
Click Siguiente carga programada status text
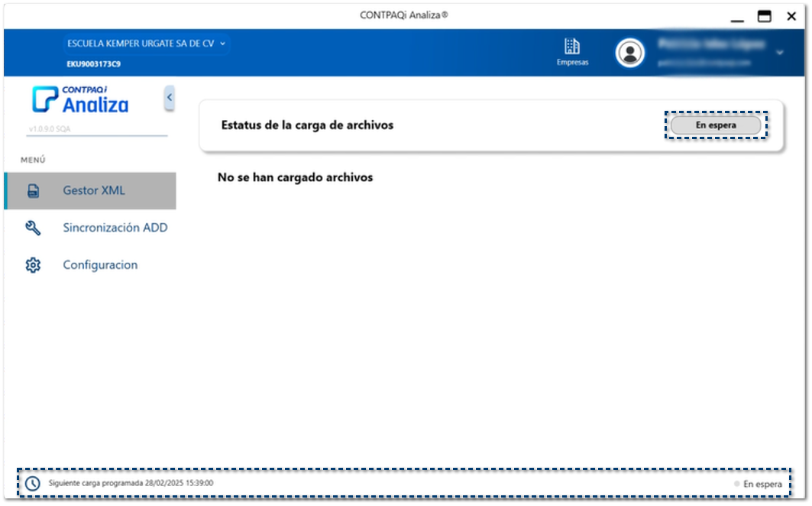(131, 483)
